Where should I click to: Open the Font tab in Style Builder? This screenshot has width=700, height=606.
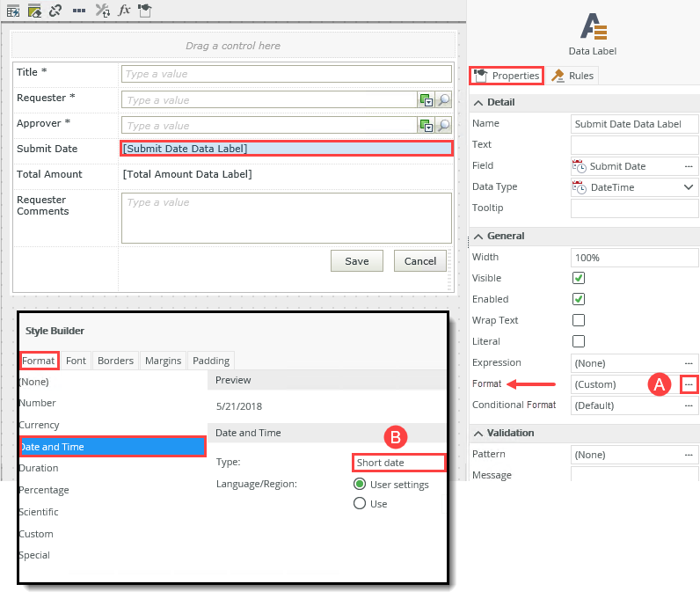76,361
